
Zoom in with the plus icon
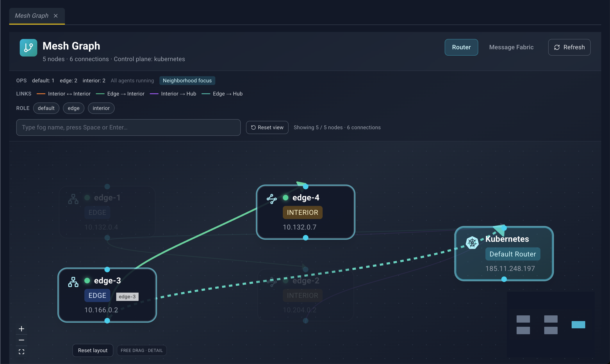[x=21, y=329]
